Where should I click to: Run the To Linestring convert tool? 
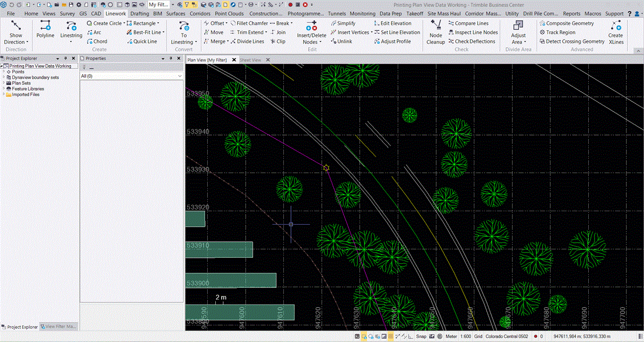point(184,32)
